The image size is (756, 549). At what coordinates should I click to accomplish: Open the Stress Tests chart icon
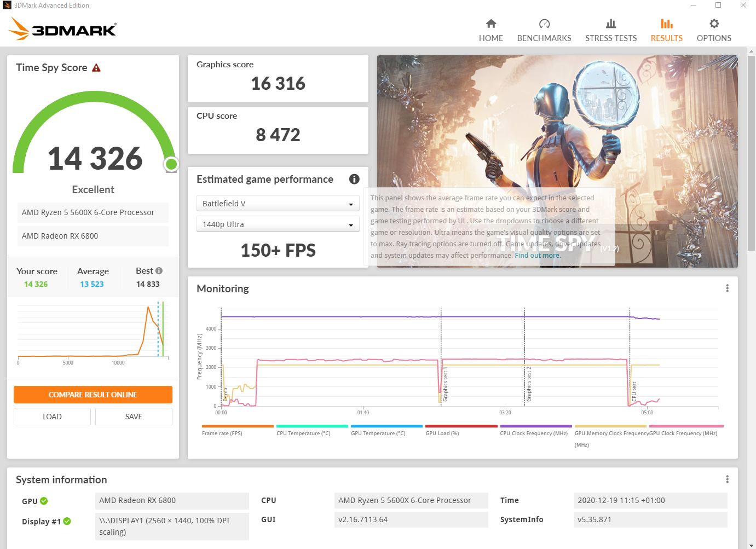coord(611,24)
